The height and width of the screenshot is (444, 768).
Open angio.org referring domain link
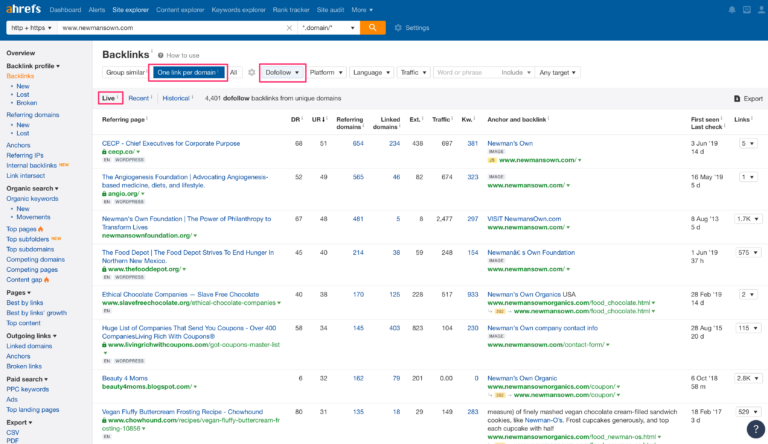[124, 194]
